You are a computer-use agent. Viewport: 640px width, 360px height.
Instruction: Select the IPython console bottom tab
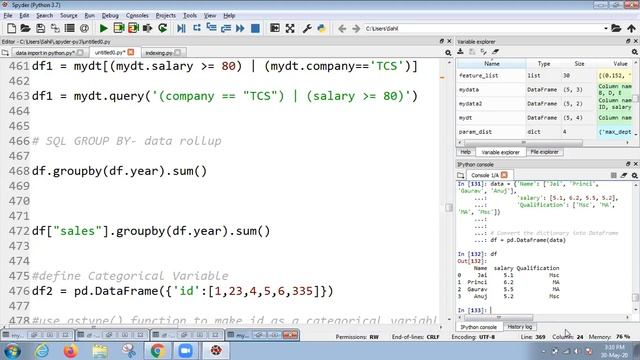479,327
